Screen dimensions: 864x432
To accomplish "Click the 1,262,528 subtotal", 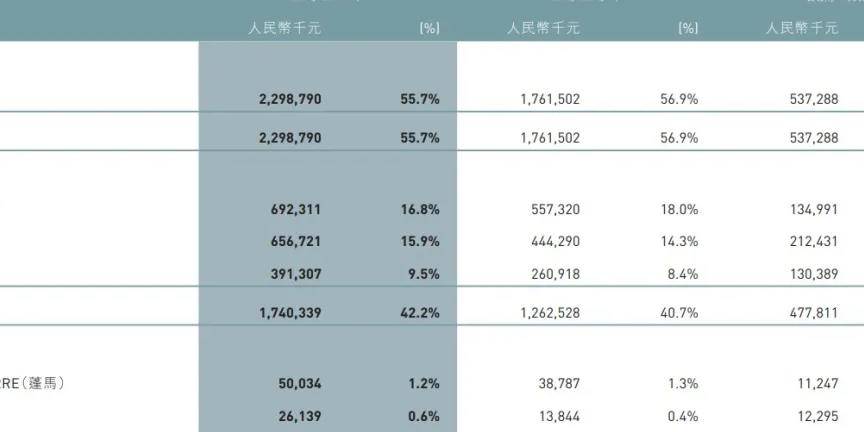I will click(x=550, y=313).
